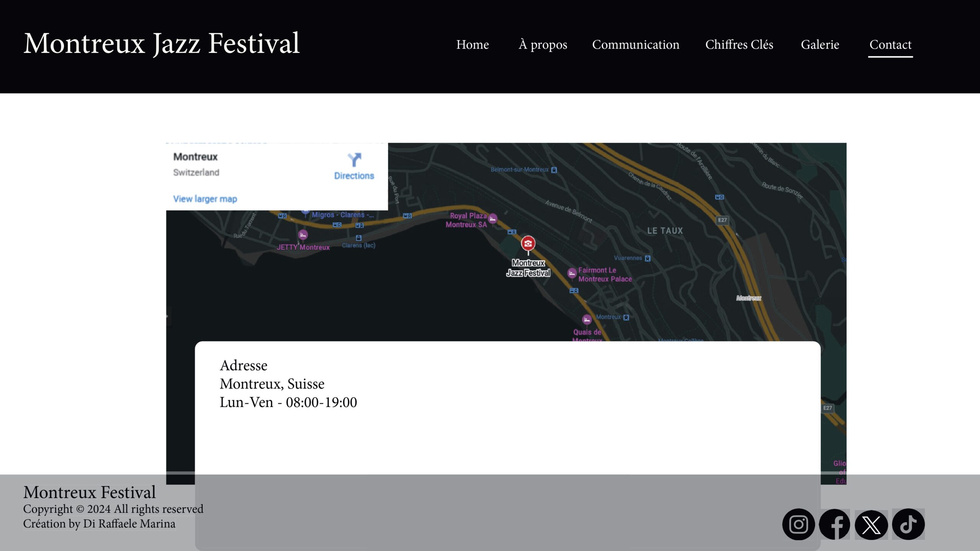The width and height of the screenshot is (980, 551).
Task: Click the Directions arrow icon on map card
Action: [x=354, y=160]
